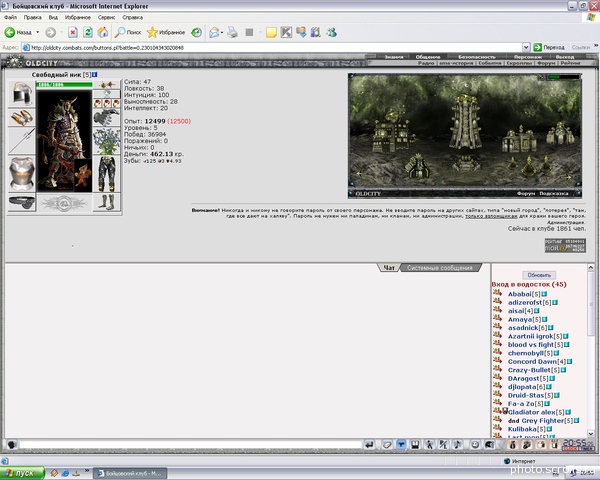Click the green health bar of character
The image size is (600, 480).
[64, 85]
